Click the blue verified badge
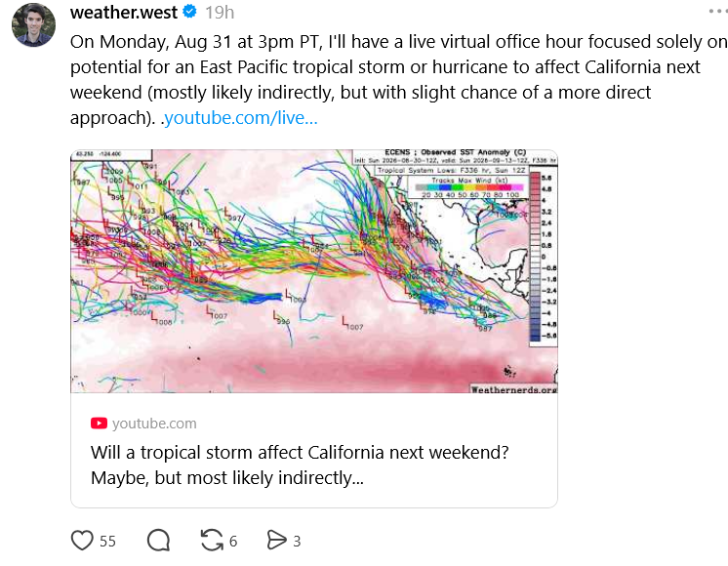The width and height of the screenshot is (728, 566). pos(190,11)
